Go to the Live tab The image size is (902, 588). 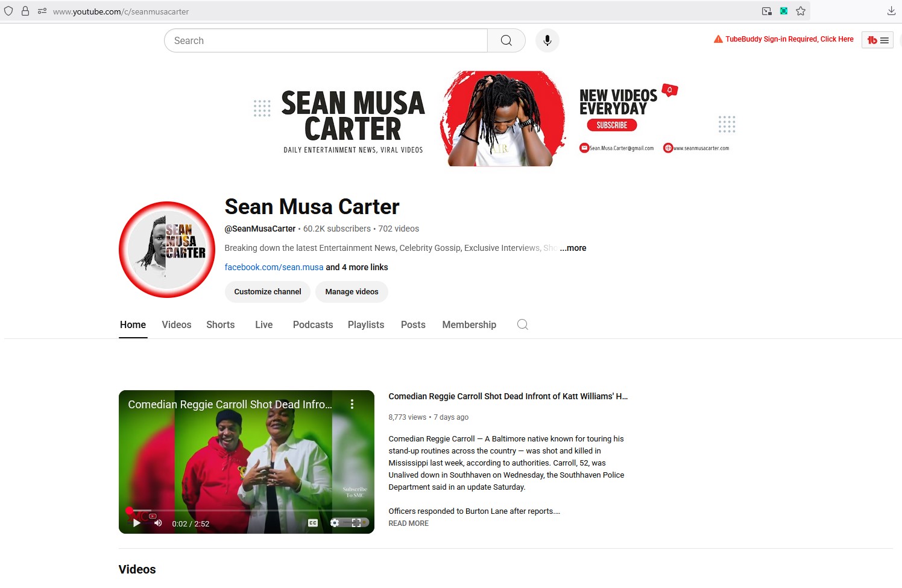(264, 324)
